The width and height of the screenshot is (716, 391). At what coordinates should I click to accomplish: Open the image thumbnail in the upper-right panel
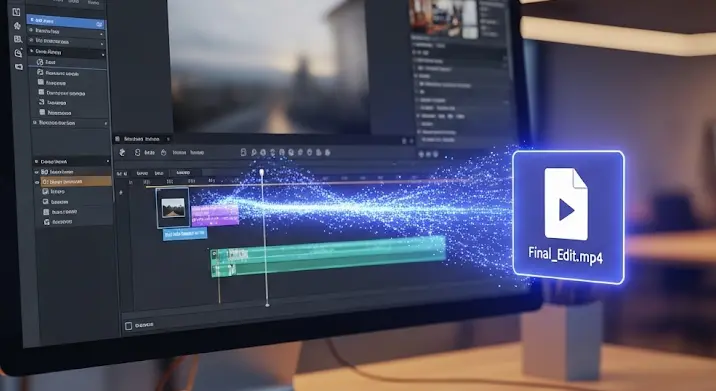click(x=444, y=18)
